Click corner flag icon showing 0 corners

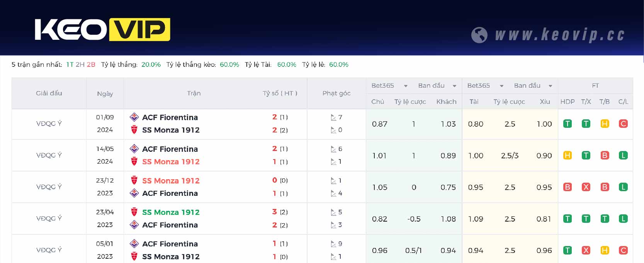point(333,130)
